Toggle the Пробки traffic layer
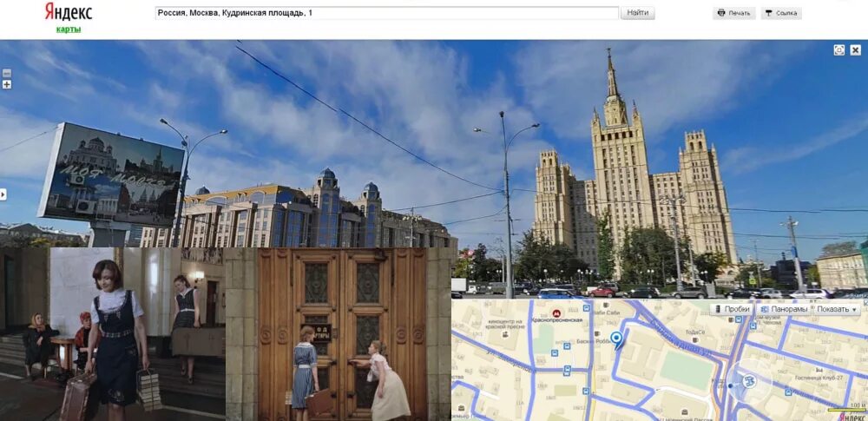Image resolution: width=868 pixels, height=421 pixels. click(731, 309)
